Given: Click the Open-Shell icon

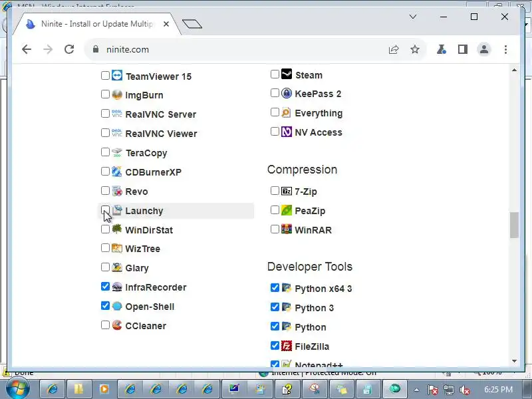Looking at the screenshot, I should pos(117,306).
